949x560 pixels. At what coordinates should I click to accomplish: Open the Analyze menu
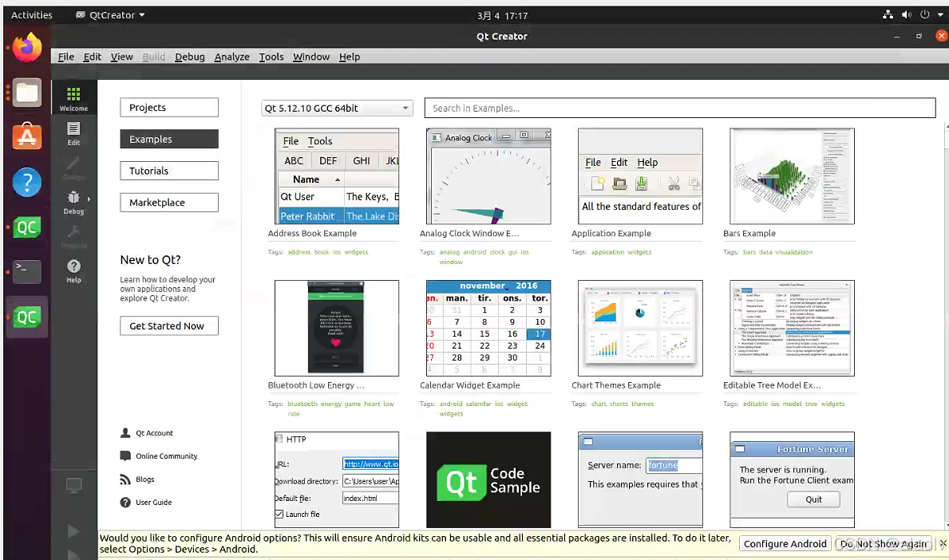pos(231,57)
